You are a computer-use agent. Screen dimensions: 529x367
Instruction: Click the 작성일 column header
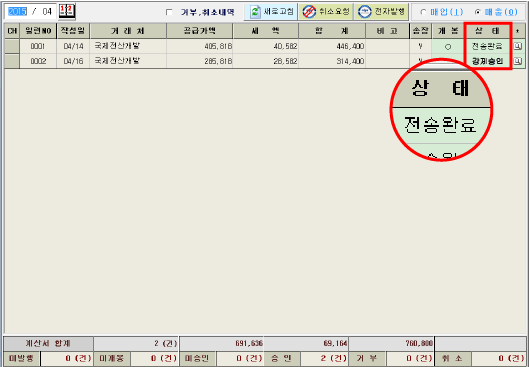click(73, 31)
